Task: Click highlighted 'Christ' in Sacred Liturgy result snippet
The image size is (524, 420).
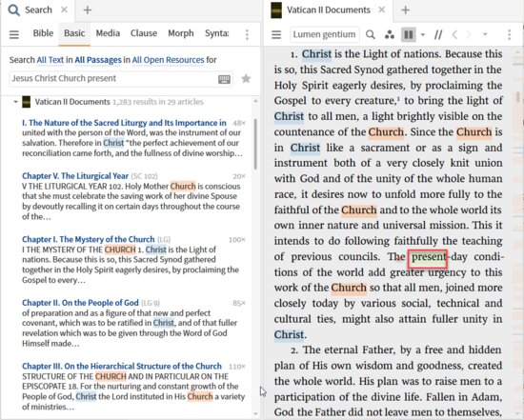Action: pos(113,143)
